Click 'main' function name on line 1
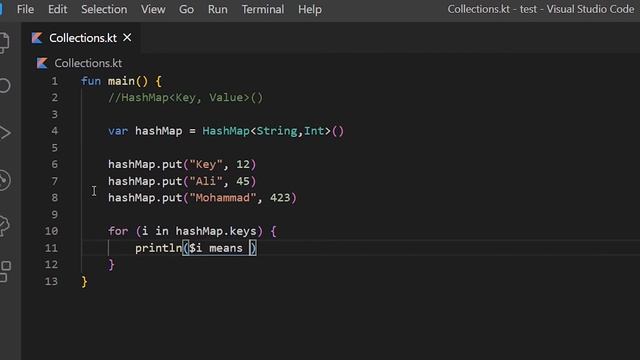 [121, 81]
